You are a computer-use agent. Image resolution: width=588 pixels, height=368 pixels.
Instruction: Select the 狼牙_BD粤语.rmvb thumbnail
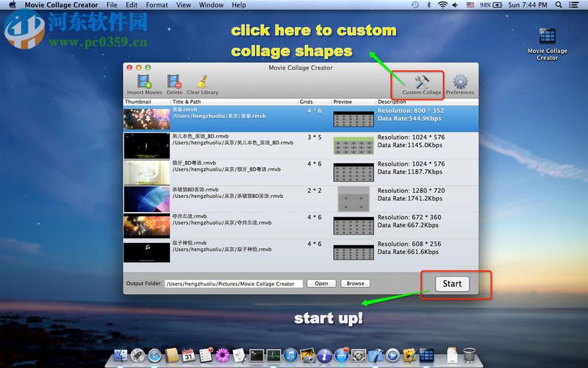pos(146,172)
